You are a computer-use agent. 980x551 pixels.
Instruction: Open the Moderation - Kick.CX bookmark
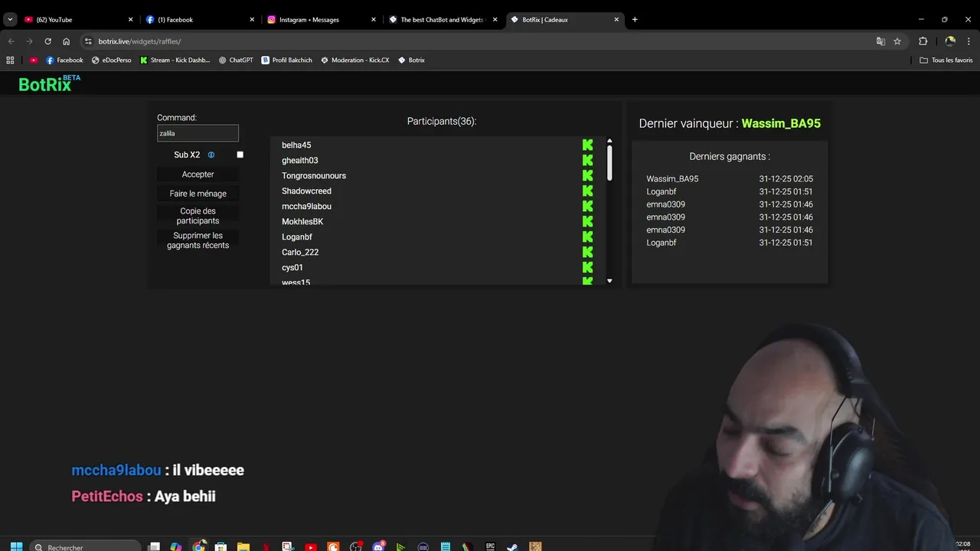354,60
